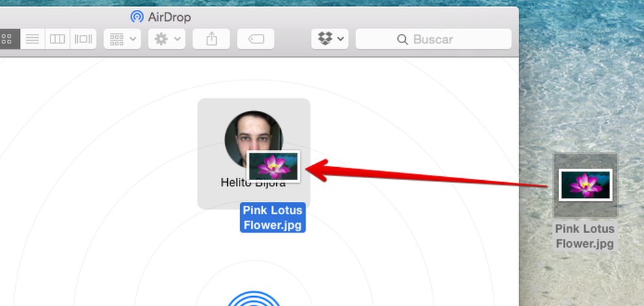644x306 pixels.
Task: Click the Buscar search field
Action: pyautogui.click(x=433, y=39)
